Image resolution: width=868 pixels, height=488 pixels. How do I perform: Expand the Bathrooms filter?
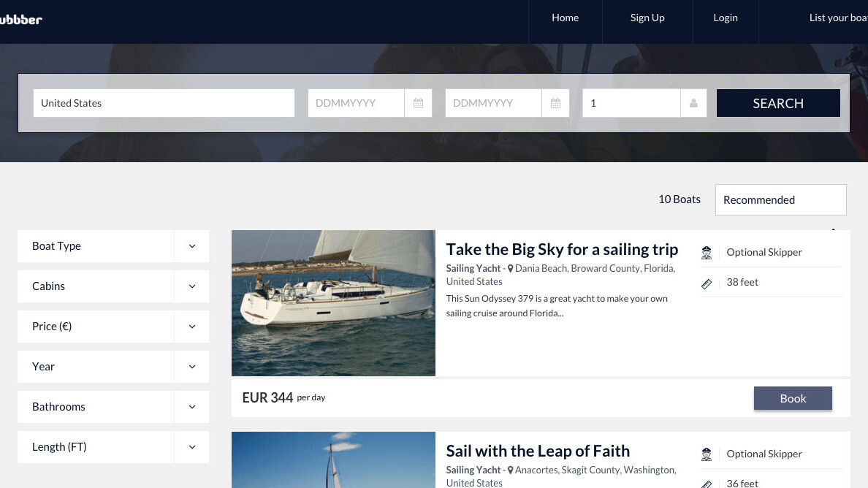191,407
